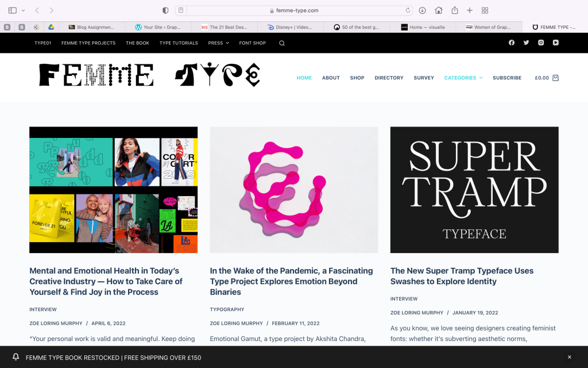Click the search magnifier icon in top bar
Screen dimensions: 588x368
click(x=282, y=43)
